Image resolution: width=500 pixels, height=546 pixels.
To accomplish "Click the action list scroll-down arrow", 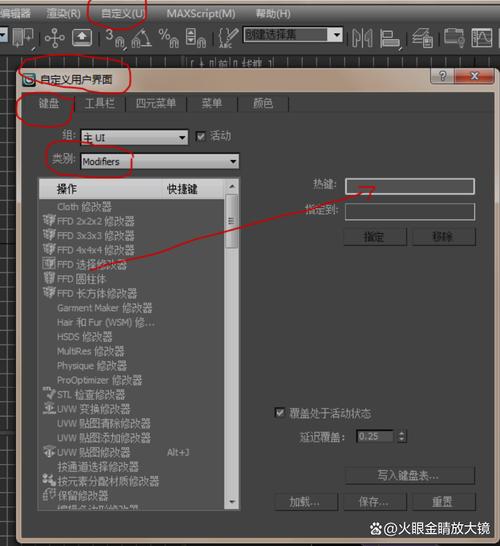I will pyautogui.click(x=232, y=502).
